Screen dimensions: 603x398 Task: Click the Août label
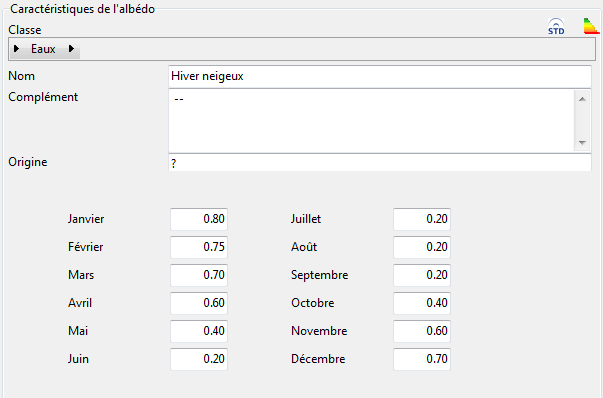pos(304,247)
